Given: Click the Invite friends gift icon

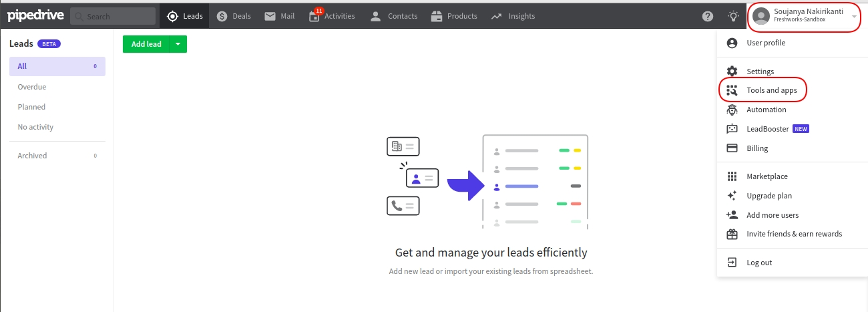Looking at the screenshot, I should [732, 234].
